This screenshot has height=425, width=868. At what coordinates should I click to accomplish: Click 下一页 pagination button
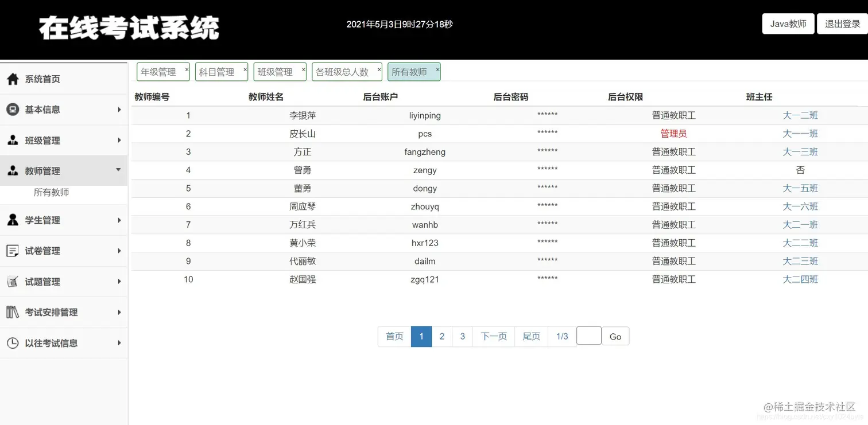click(x=494, y=336)
